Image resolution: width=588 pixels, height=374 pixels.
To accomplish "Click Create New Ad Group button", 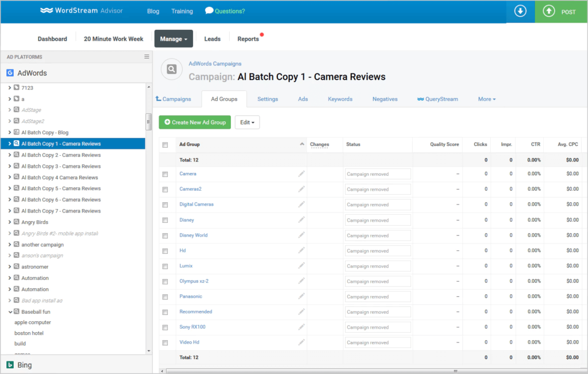I will pyautogui.click(x=195, y=122).
